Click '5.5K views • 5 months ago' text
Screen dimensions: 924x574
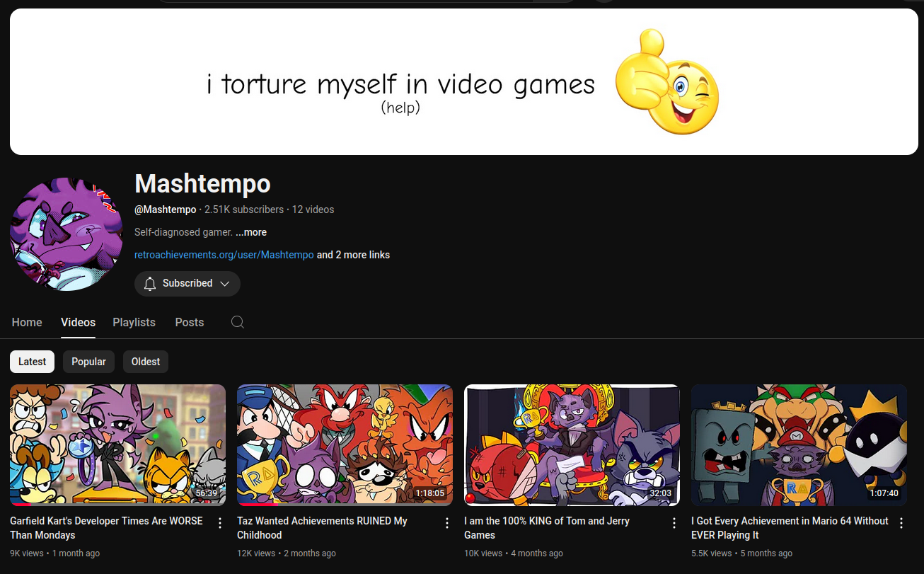(741, 553)
